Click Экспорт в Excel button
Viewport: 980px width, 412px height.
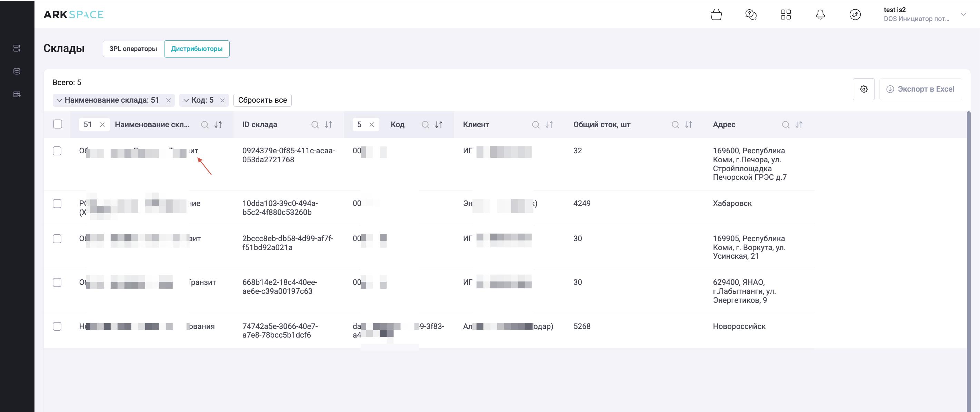coord(920,89)
